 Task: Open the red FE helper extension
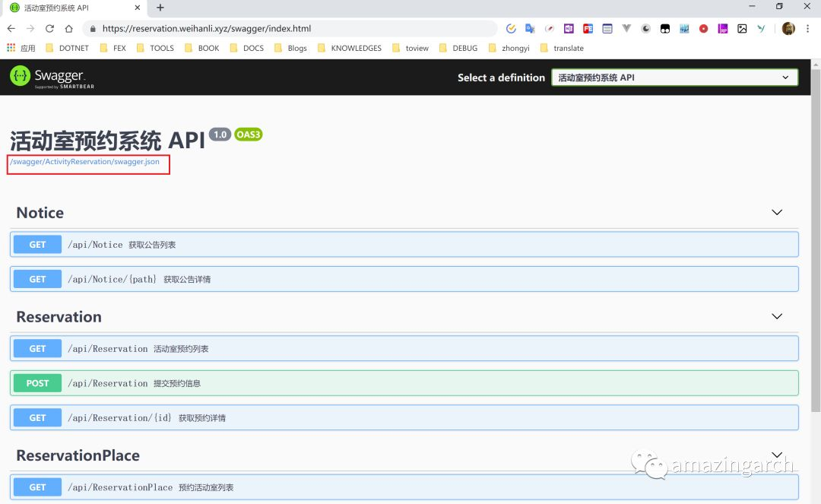tap(588, 29)
